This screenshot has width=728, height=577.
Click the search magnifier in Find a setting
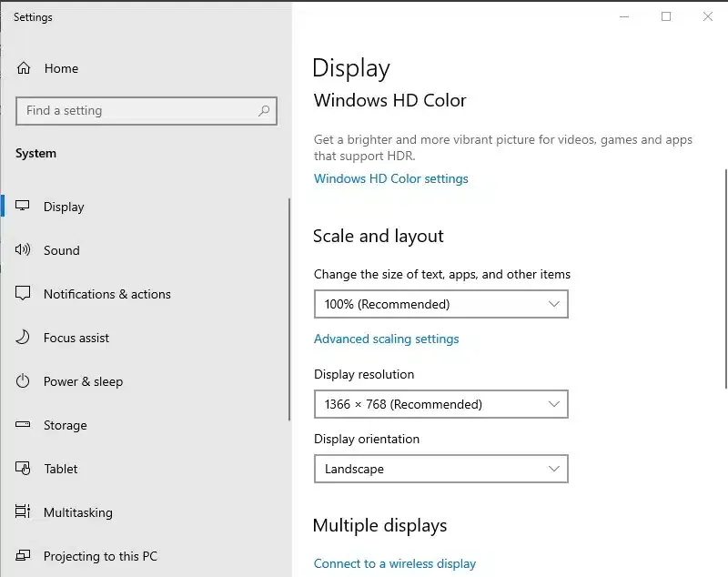point(264,110)
